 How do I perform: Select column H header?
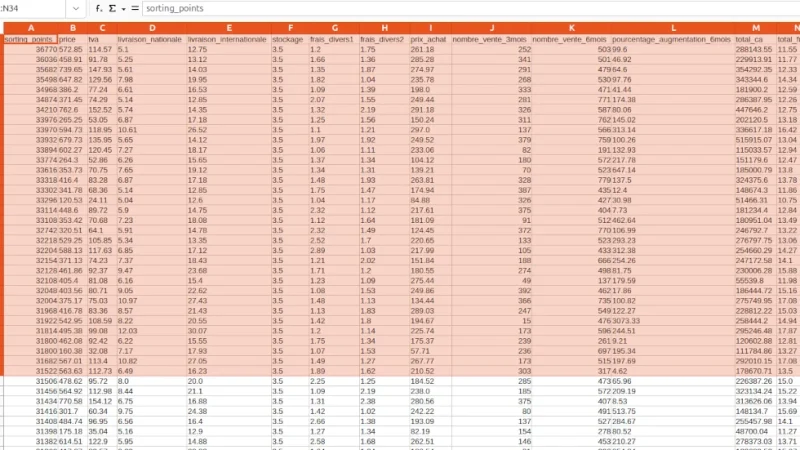pyautogui.click(x=384, y=28)
